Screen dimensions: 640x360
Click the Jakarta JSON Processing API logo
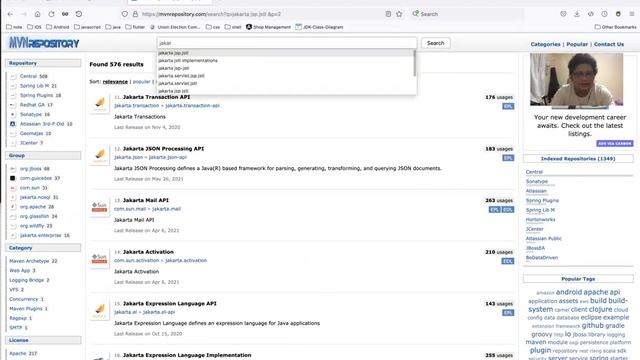point(100,156)
